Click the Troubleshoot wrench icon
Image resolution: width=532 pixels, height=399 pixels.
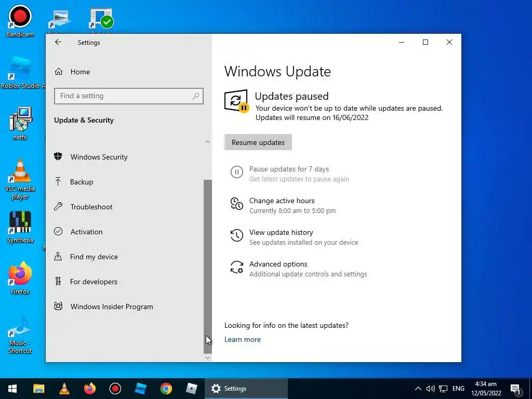coord(58,206)
